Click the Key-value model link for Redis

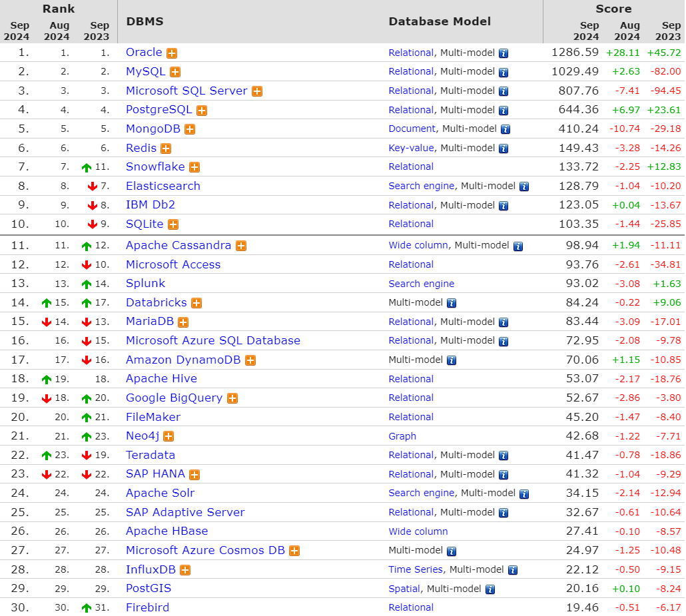(411, 148)
